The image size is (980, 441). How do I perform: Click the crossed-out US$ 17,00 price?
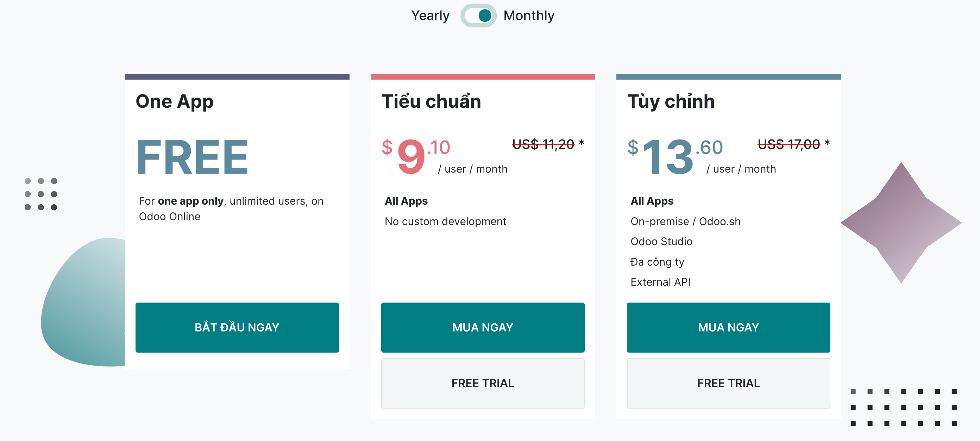pyautogui.click(x=788, y=144)
